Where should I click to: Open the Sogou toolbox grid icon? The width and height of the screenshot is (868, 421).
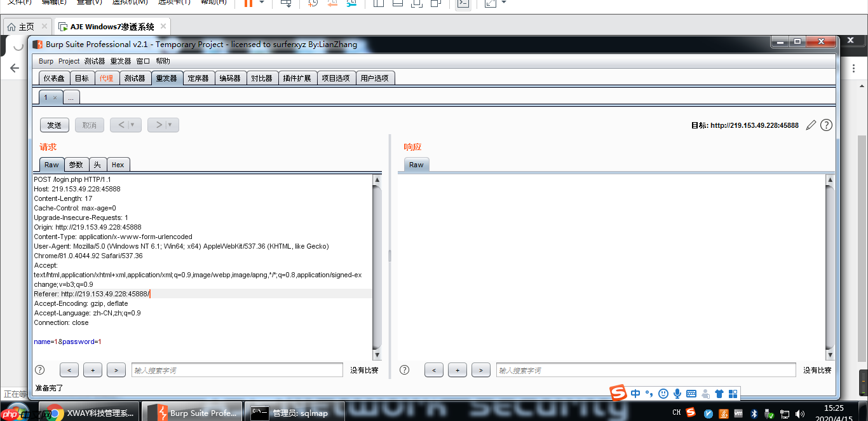pos(733,394)
